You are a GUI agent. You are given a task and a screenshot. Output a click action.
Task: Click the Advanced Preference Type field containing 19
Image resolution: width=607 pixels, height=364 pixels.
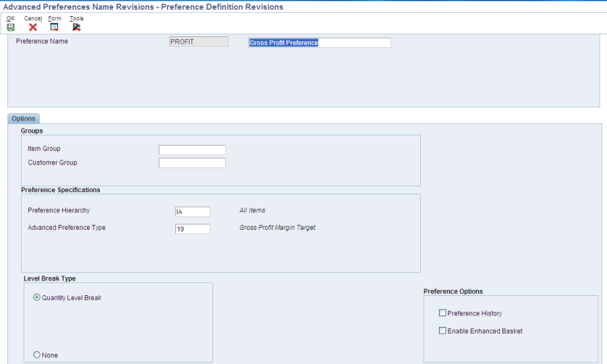click(x=193, y=229)
